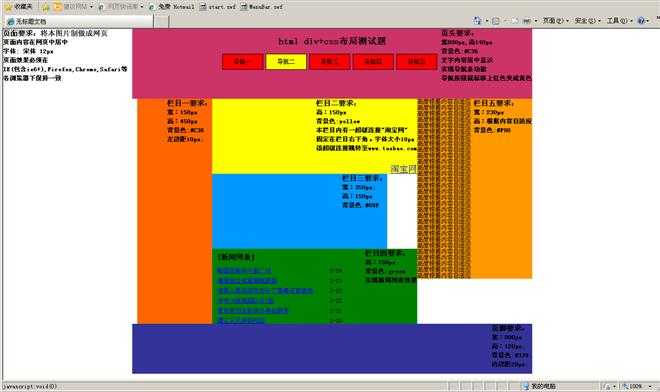660x392 pixels.
Task: Open the 免费 Hotmail favorites link
Action: pyautogui.click(x=172, y=7)
